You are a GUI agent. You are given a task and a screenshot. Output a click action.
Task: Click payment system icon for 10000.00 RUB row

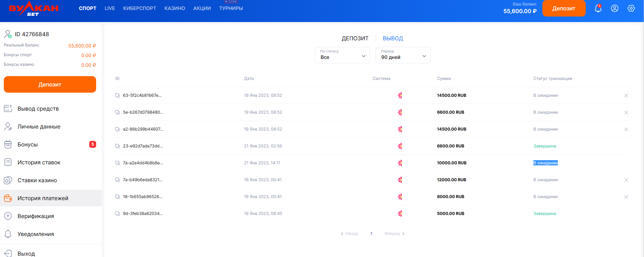(400, 163)
